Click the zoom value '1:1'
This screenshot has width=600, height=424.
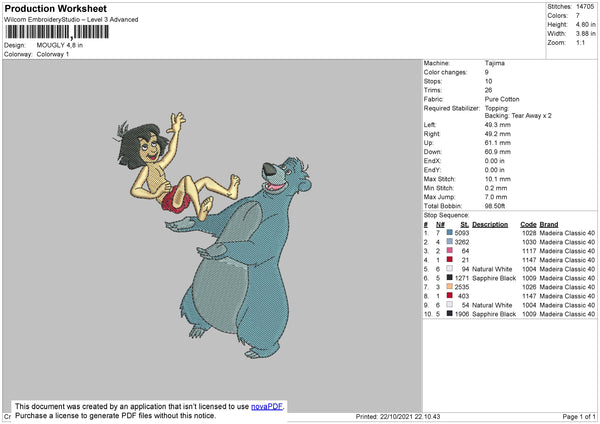coord(580,42)
